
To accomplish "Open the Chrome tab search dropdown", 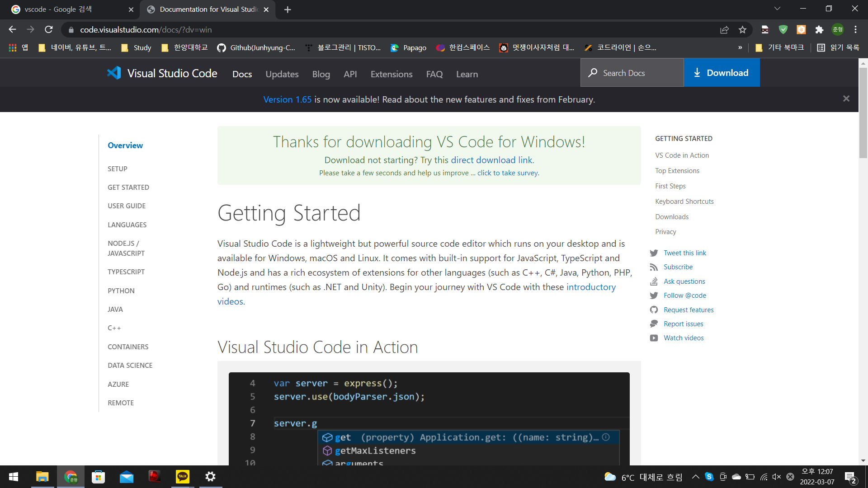I will point(777,9).
